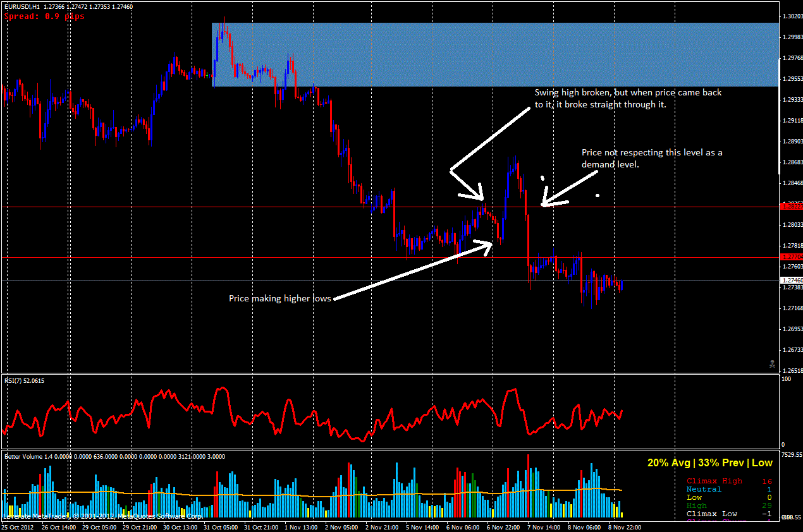Click the 1.27460 current price tag
Viewport: 803px width, 532px height.
(790, 280)
